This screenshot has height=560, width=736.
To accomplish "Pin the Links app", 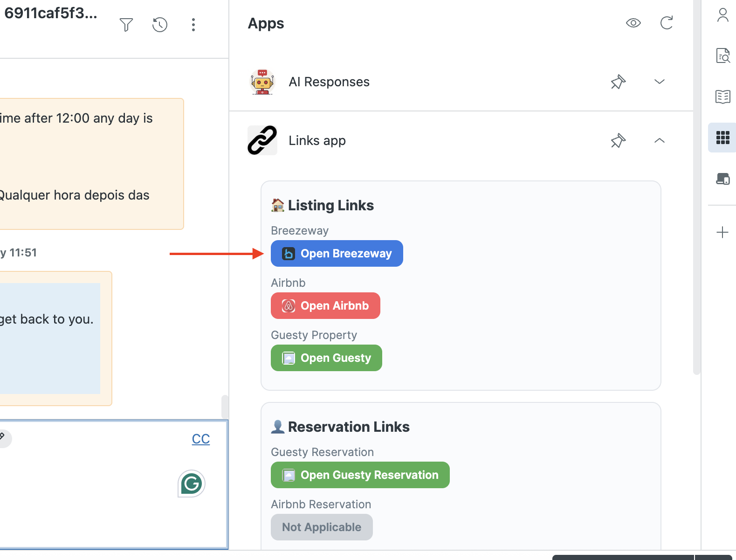I will [x=618, y=141].
